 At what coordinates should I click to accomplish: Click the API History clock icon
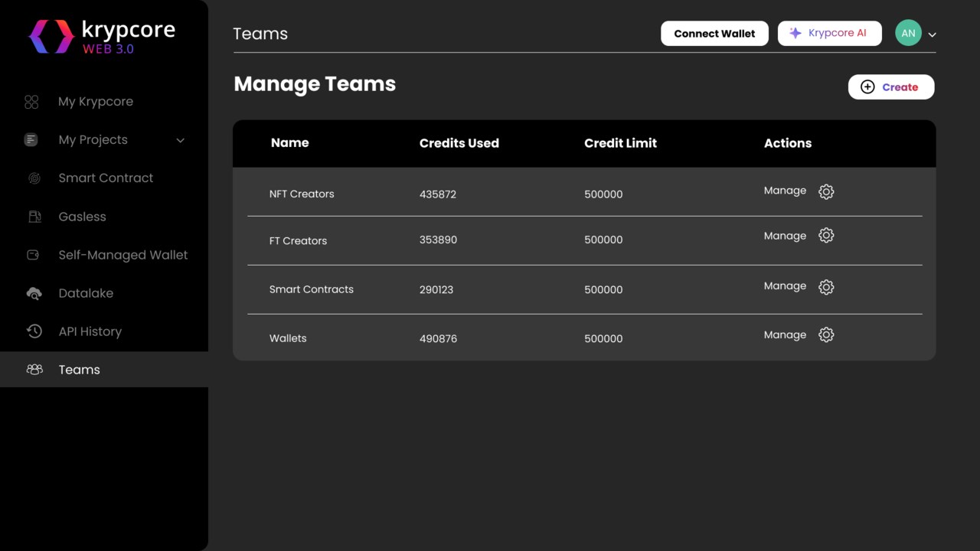click(34, 331)
